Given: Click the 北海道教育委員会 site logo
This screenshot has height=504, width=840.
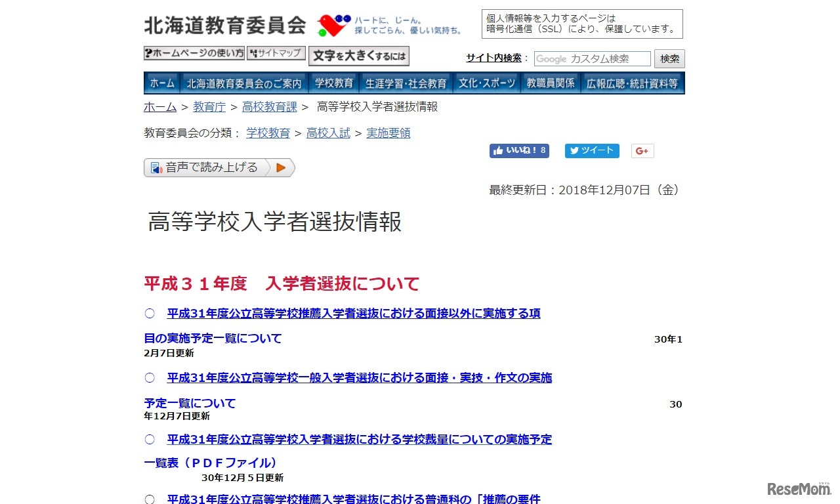Looking at the screenshot, I should coord(225,25).
